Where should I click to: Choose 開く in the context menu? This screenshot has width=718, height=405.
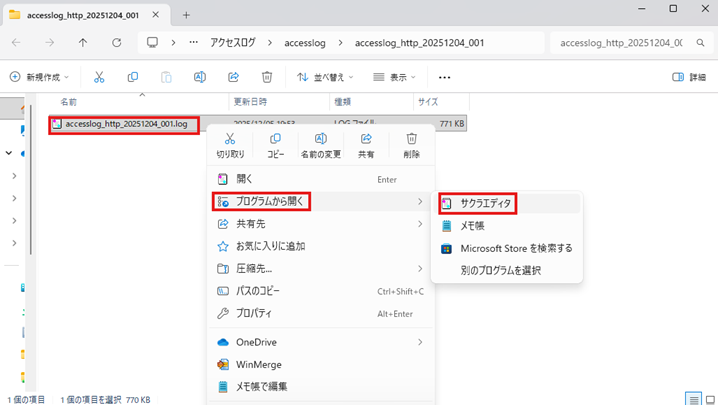point(321,179)
